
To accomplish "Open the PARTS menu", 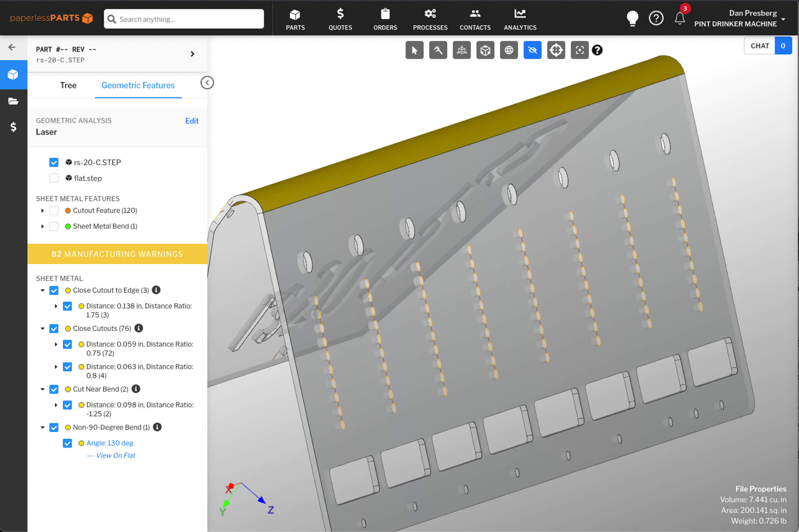I will click(x=295, y=19).
